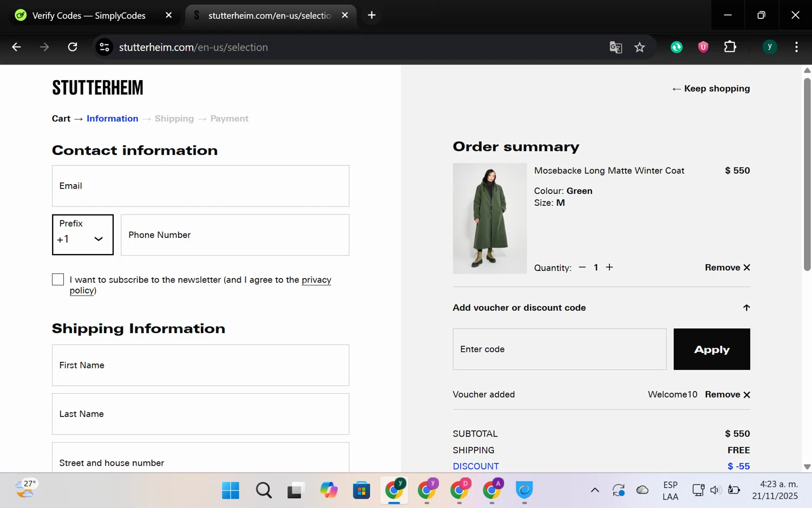Open the Windows Start menu
This screenshot has width=812, height=508.
(x=231, y=491)
